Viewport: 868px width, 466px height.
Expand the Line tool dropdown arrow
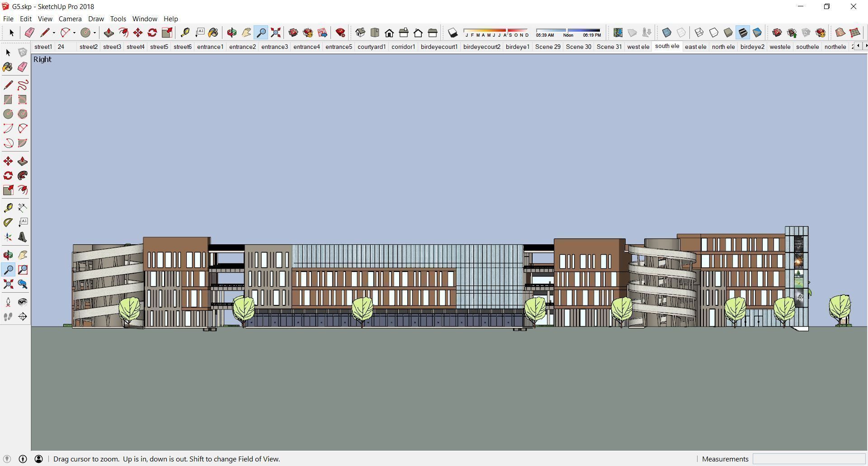pyautogui.click(x=54, y=33)
